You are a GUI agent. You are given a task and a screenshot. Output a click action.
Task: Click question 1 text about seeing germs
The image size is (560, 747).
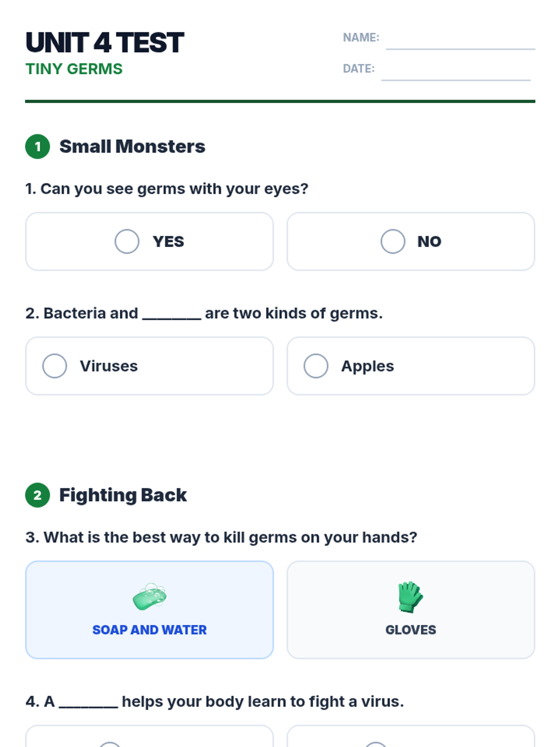click(167, 189)
